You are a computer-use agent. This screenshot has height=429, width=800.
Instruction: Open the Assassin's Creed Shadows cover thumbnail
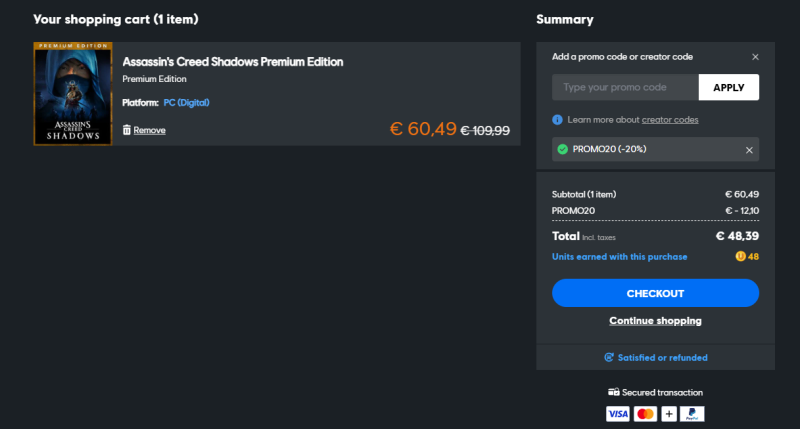click(x=72, y=94)
